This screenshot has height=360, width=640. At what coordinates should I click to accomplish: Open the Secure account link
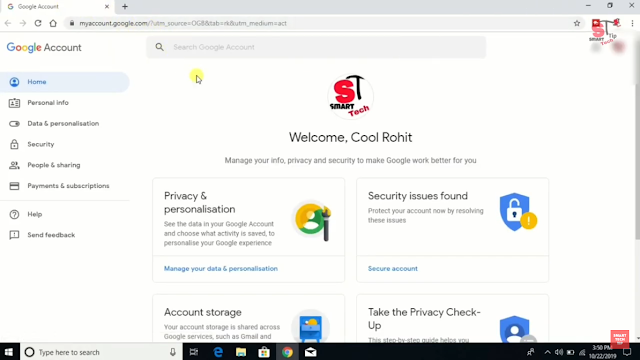coord(393,269)
